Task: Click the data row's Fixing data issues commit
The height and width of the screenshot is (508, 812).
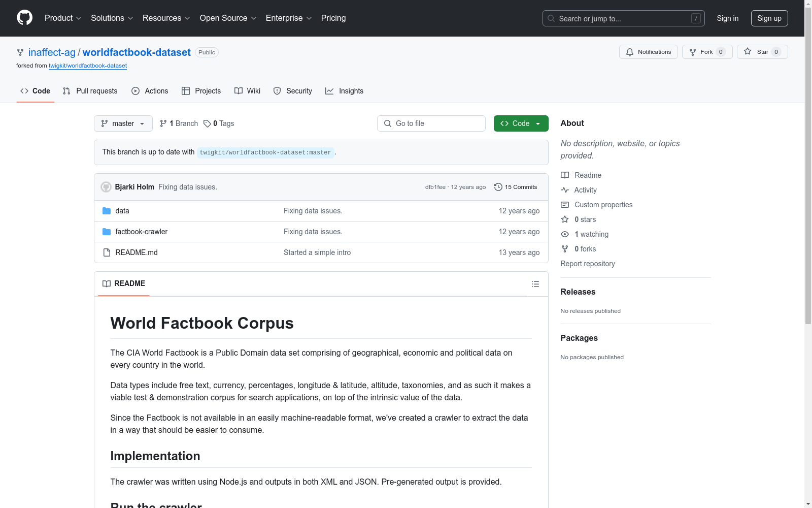Action: pyautogui.click(x=313, y=211)
